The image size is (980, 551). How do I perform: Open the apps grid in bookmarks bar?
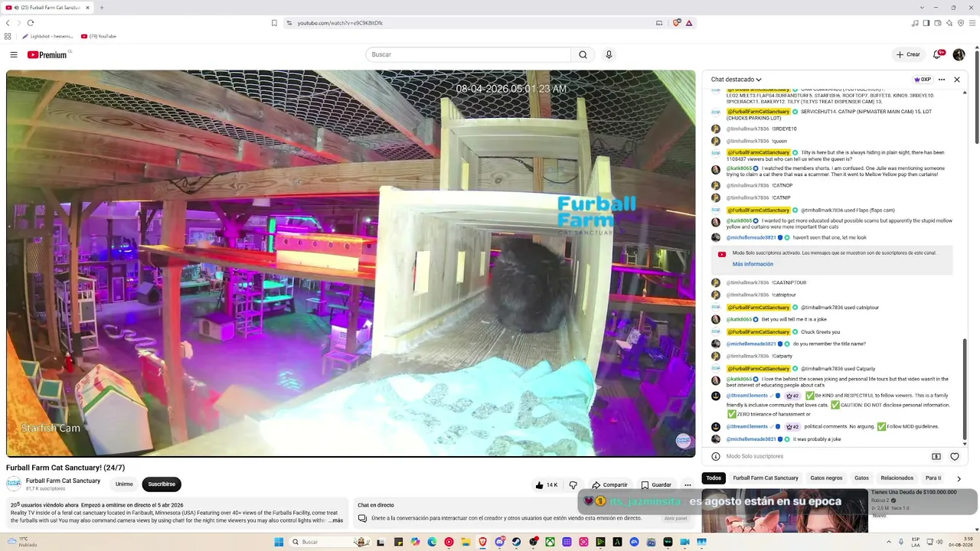tap(8, 36)
